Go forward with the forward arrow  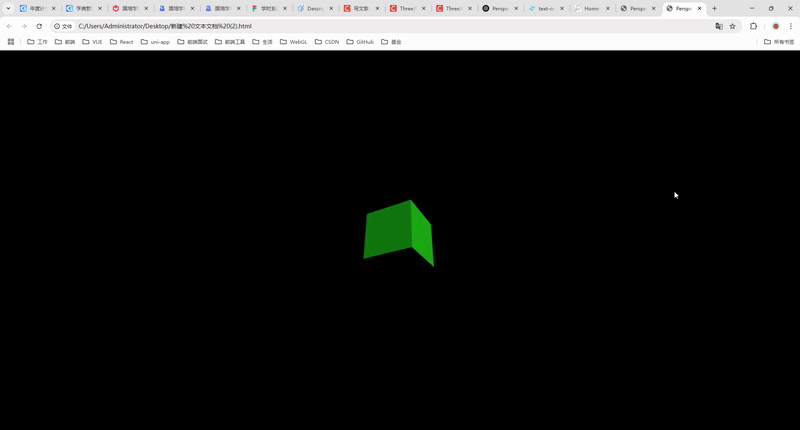point(24,26)
